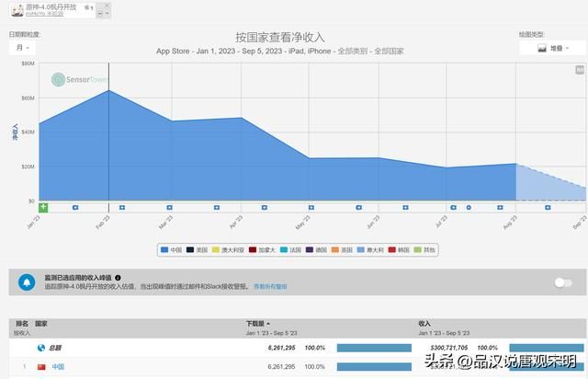Toggle 其他 series in the legend
The height and width of the screenshot is (379, 588).
(424, 250)
